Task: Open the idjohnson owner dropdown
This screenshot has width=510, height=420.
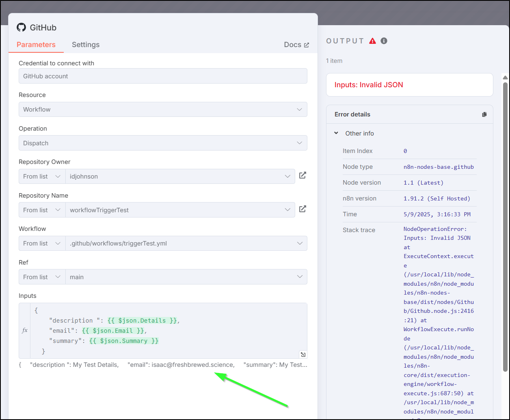Action: [x=180, y=177]
